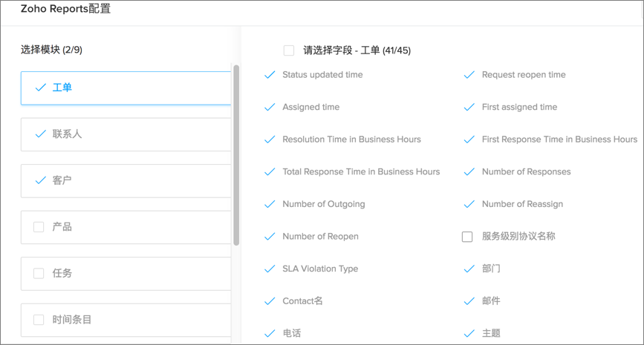Deselect the Request reopen time checkmark
The image size is (644, 345).
point(469,75)
